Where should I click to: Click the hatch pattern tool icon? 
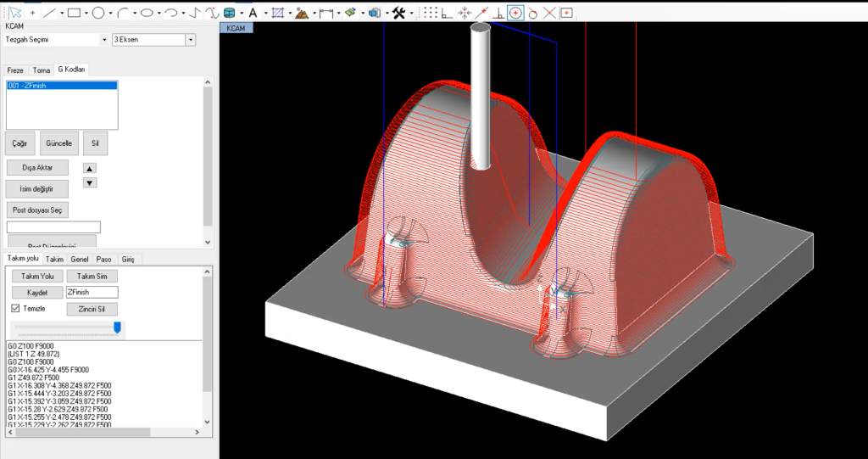(x=278, y=13)
